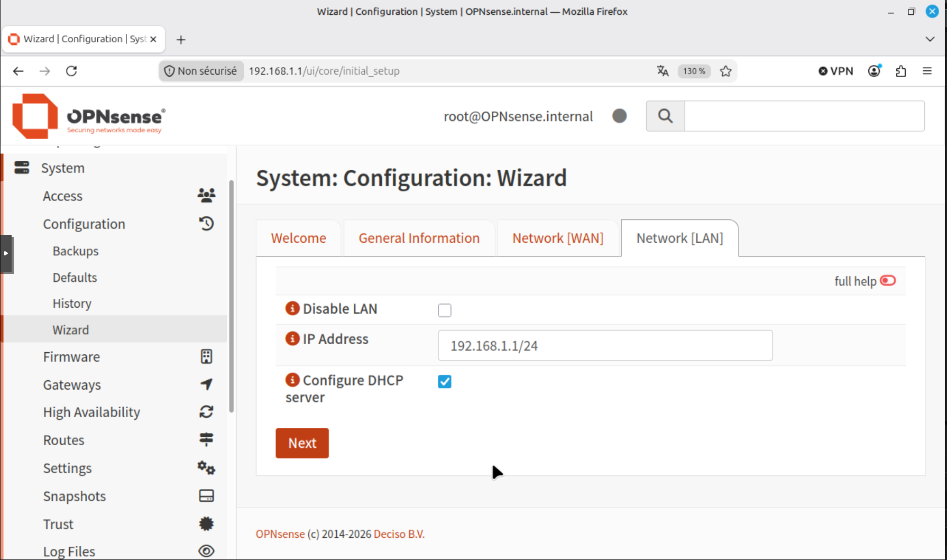Click the OPNsense search input field
Screen dimensions: 947x560
[804, 116]
